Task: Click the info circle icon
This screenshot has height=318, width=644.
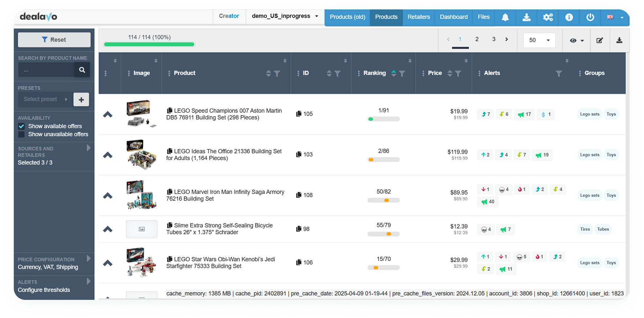Action: pos(569,17)
